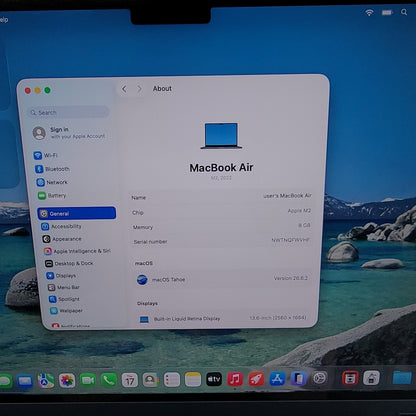Open Battery settings pane
416x416 pixels.
(52, 196)
